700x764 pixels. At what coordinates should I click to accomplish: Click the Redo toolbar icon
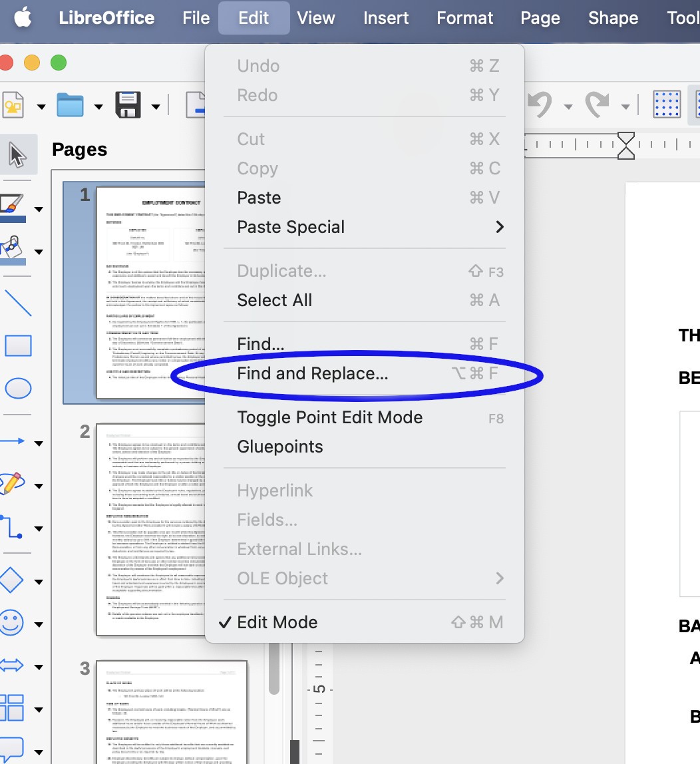pos(598,104)
